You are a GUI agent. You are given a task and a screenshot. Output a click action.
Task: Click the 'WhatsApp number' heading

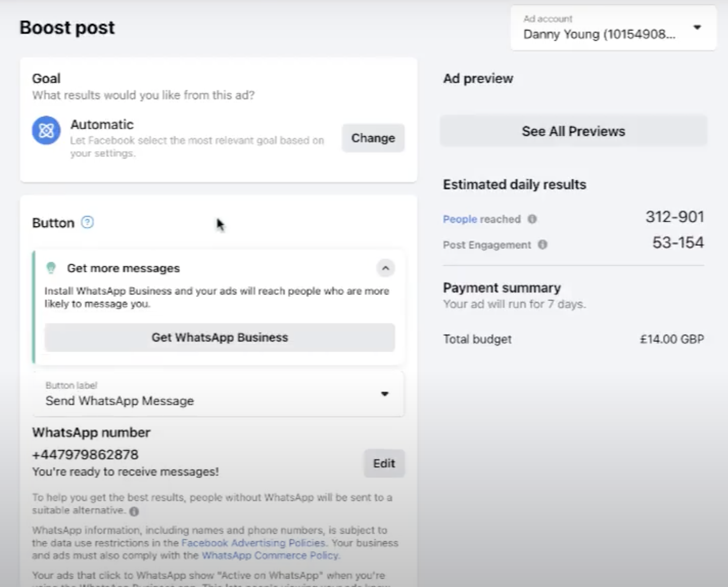point(91,432)
